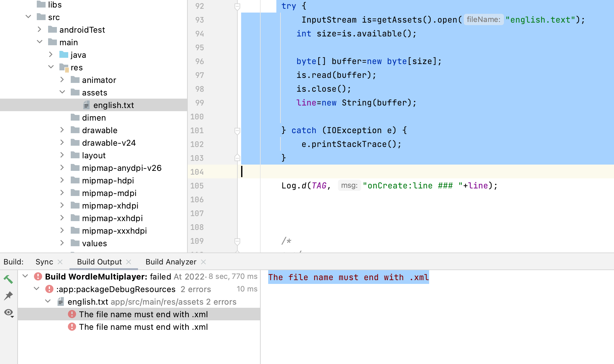Click the e.printStackTrace() call
This screenshot has height=364, width=614.
coord(351,144)
